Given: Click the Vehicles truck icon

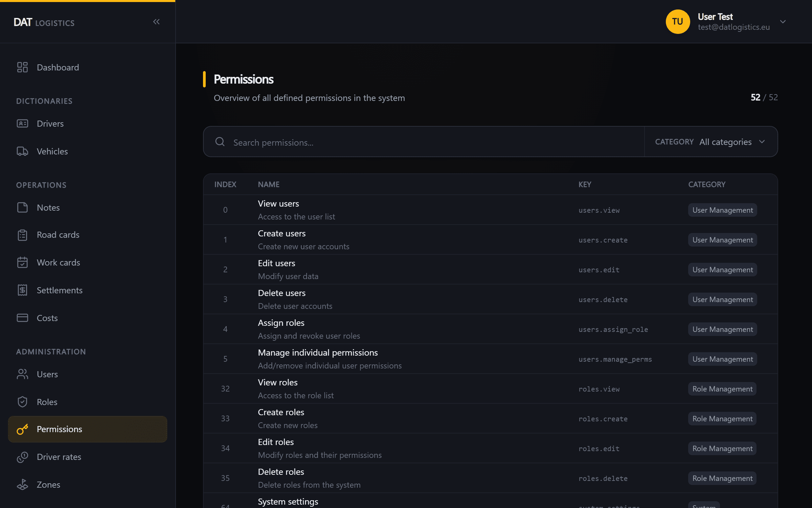Looking at the screenshot, I should 22,151.
